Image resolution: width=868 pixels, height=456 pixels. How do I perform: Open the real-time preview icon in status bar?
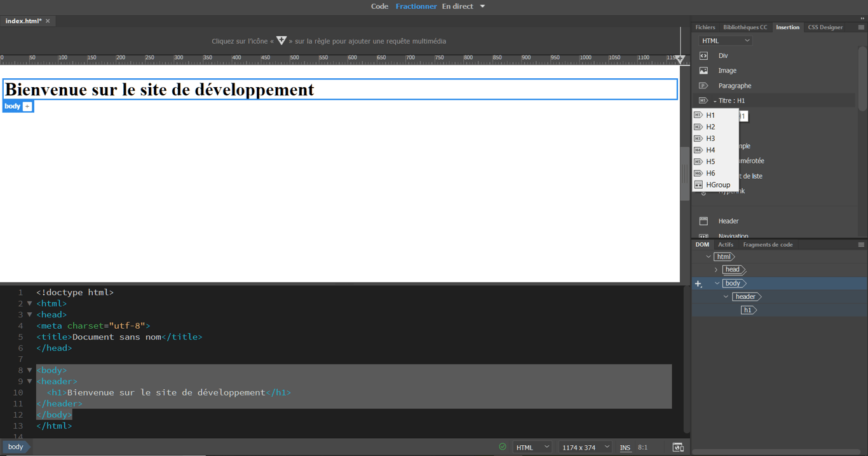(678, 447)
